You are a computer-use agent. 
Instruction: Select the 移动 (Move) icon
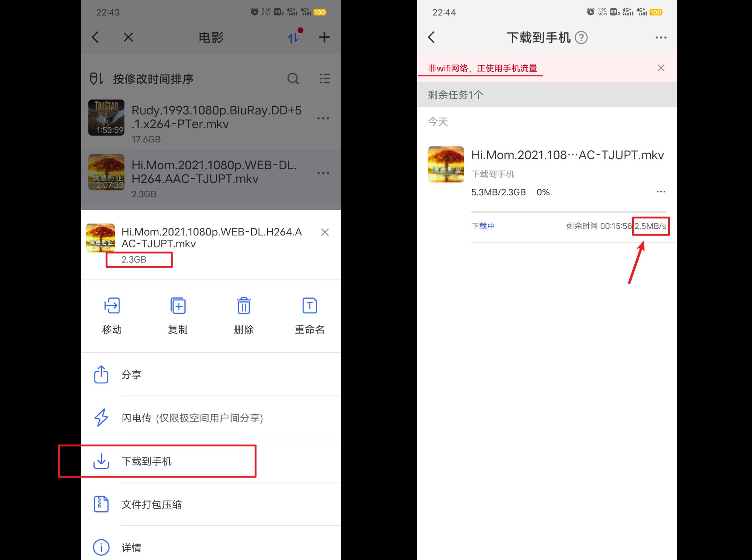112,305
